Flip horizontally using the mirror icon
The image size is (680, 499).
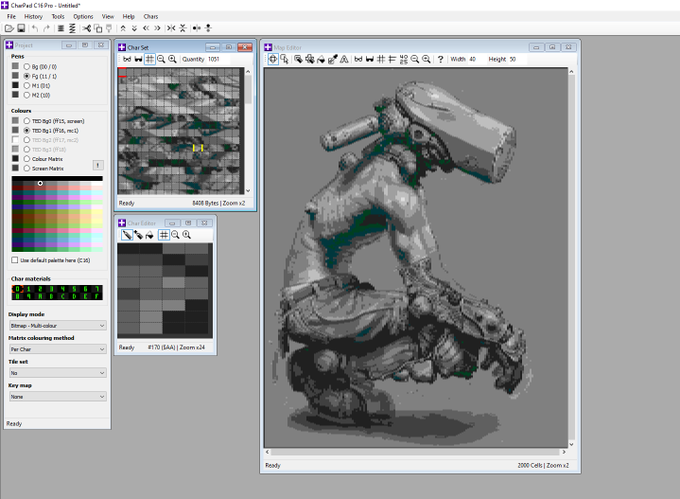pyautogui.click(x=171, y=29)
